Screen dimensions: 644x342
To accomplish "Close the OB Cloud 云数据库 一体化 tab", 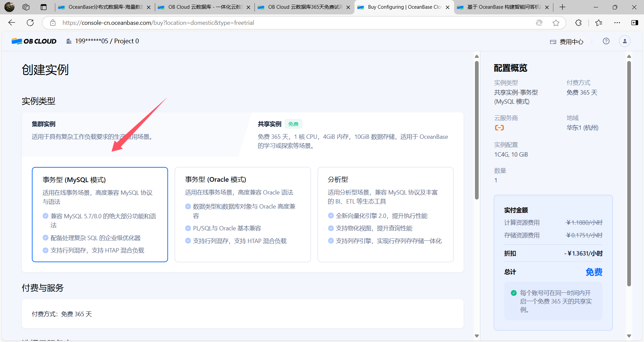I will (248, 7).
